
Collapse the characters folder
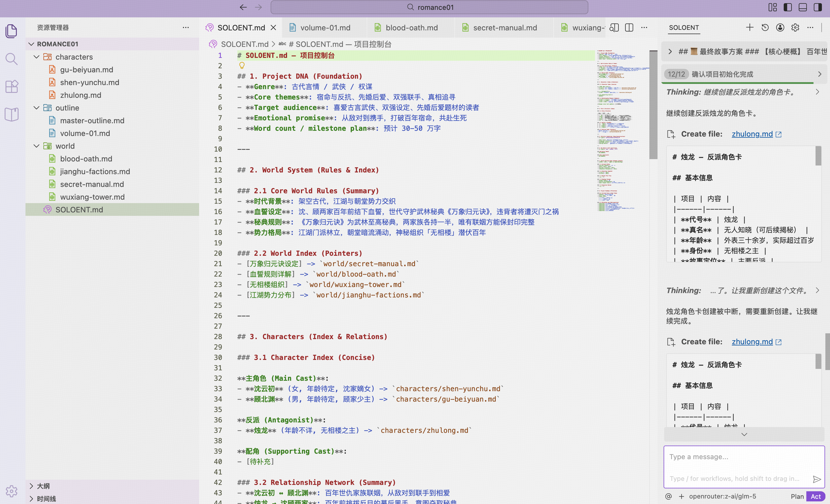pyautogui.click(x=112, y=57)
